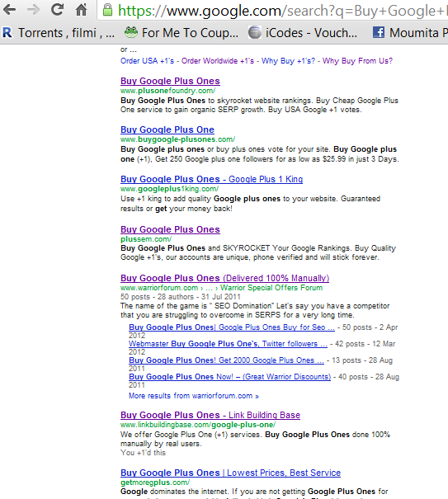Open Webmaster Buy Google Plus One's thread
The image size is (448, 499).
228,344
